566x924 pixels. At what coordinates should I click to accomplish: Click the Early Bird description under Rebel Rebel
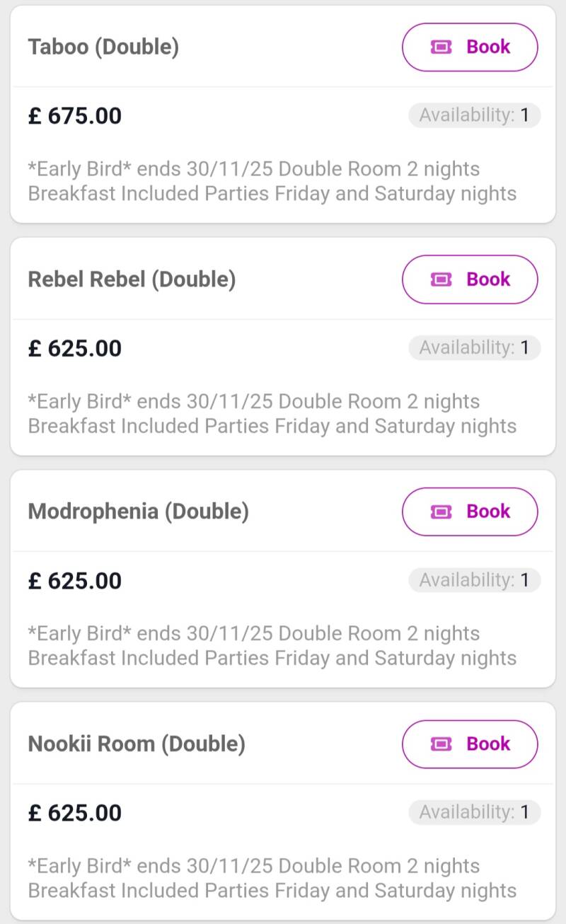[272, 414]
